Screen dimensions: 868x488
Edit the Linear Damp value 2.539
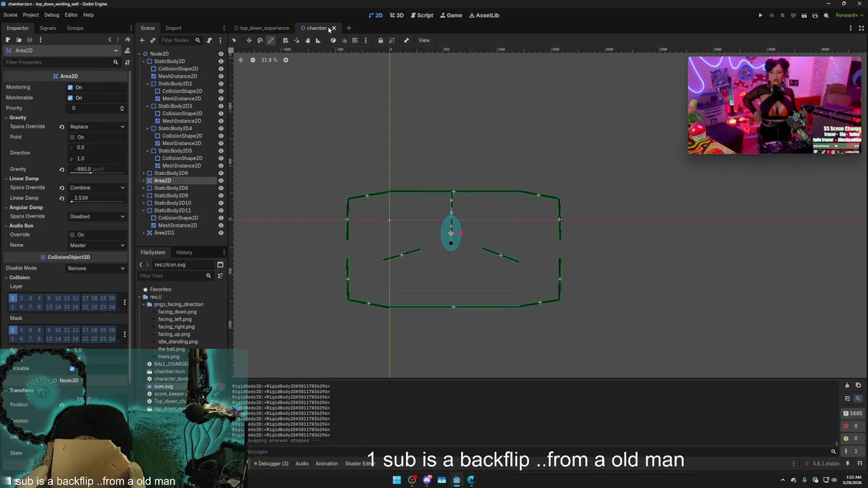coord(98,198)
